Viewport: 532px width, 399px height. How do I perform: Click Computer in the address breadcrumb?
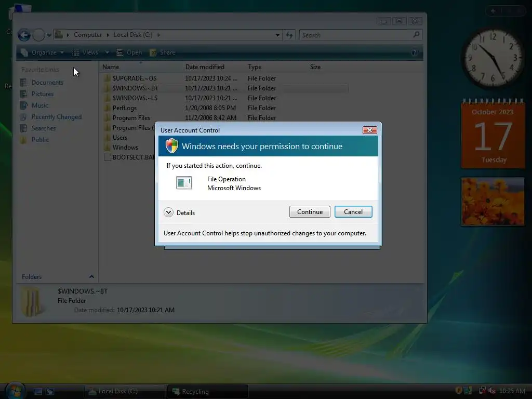(87, 35)
